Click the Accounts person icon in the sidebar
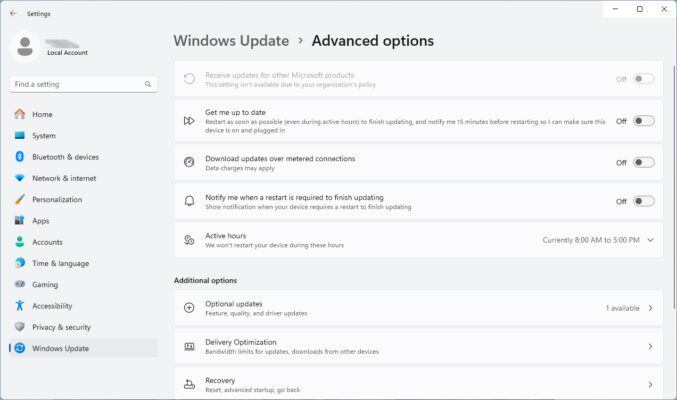This screenshot has height=400, width=677. tap(19, 242)
